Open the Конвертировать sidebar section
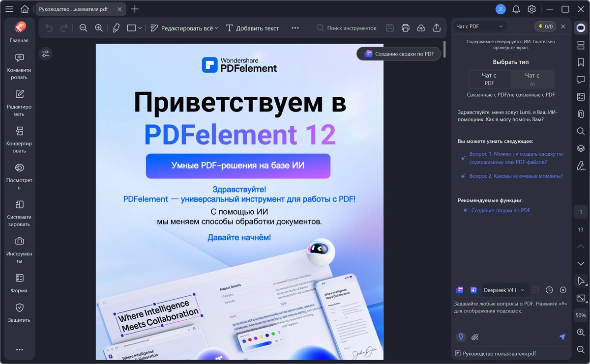This screenshot has height=364, width=590. point(19,140)
